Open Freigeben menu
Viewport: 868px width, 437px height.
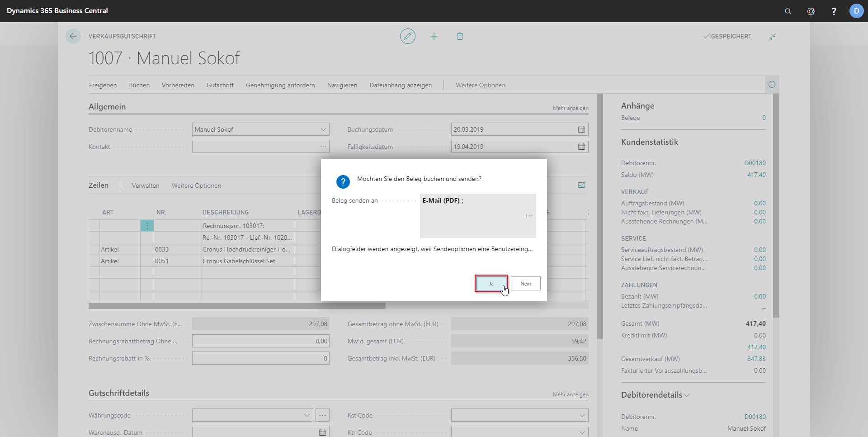[103, 85]
